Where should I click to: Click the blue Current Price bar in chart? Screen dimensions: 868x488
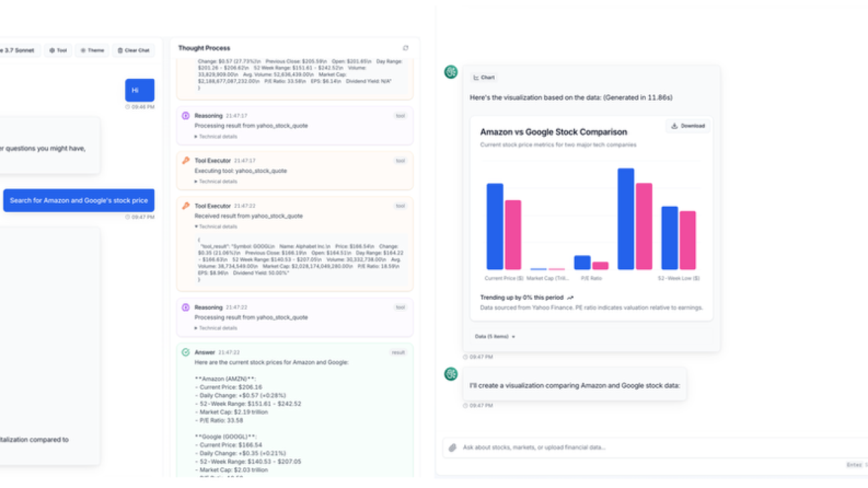tap(495, 226)
